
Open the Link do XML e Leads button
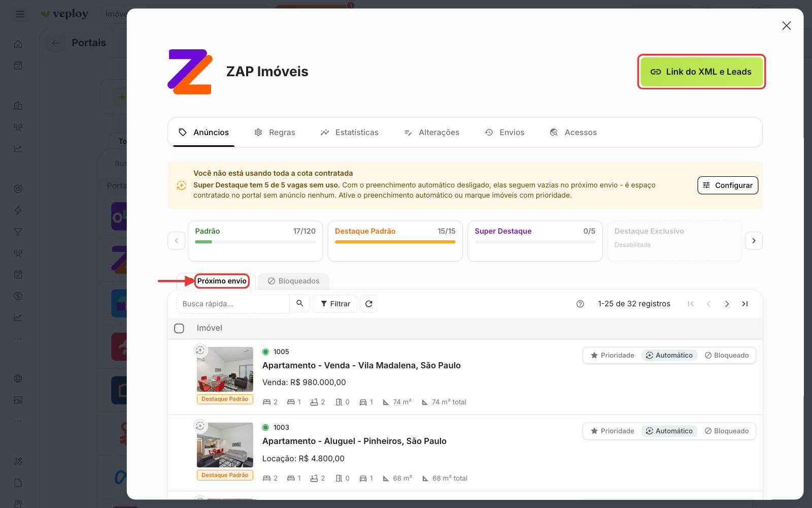coord(701,72)
